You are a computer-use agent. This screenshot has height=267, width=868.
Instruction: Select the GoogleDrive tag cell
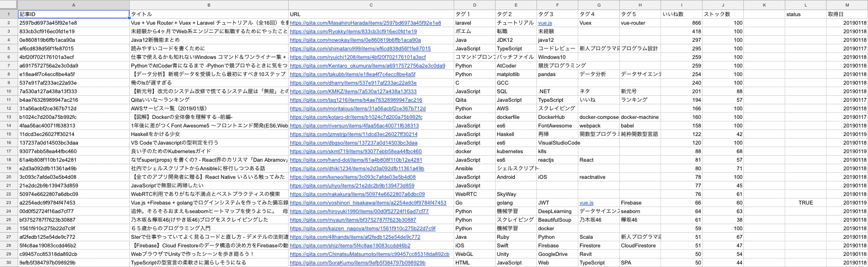coord(557,254)
